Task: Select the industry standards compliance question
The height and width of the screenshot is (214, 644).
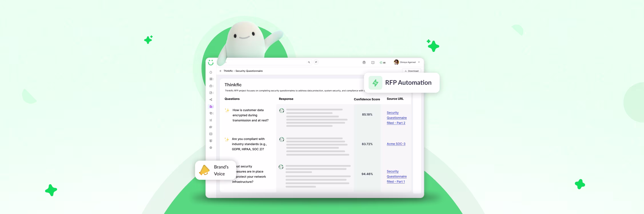Action: tap(249, 144)
